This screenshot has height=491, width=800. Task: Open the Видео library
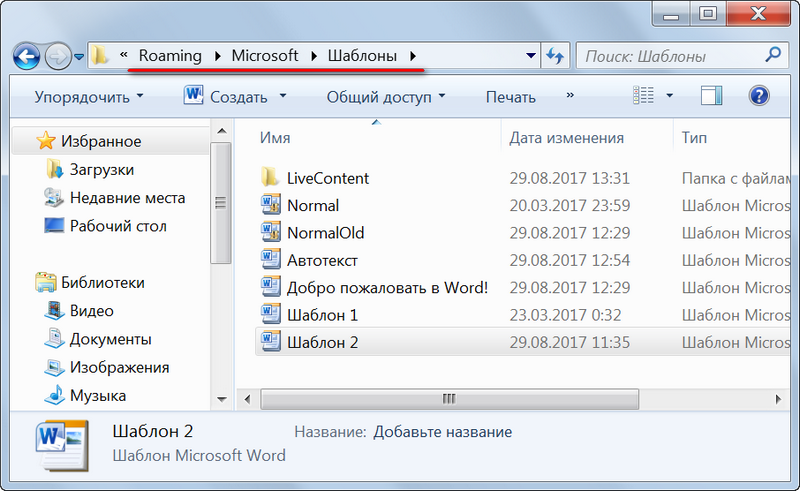coord(92,311)
